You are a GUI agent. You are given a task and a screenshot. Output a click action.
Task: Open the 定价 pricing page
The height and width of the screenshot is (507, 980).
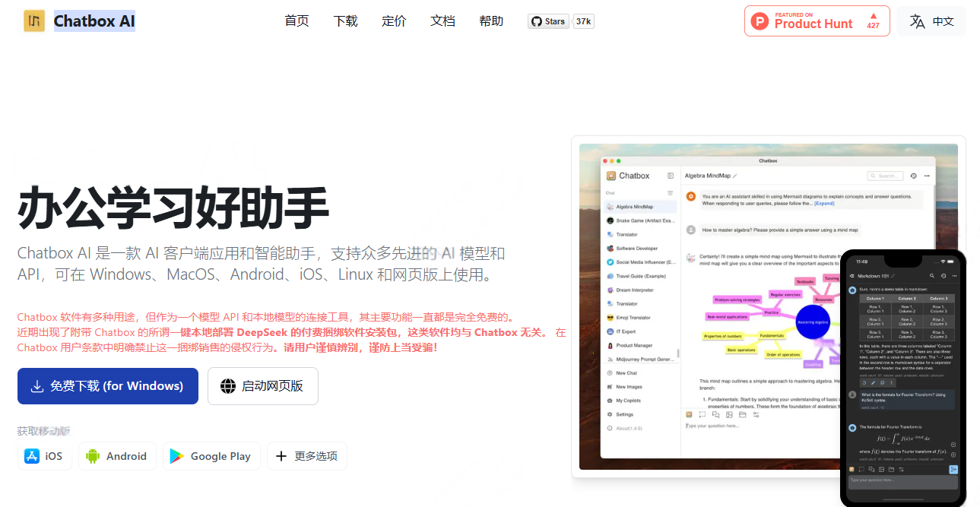click(x=394, y=21)
